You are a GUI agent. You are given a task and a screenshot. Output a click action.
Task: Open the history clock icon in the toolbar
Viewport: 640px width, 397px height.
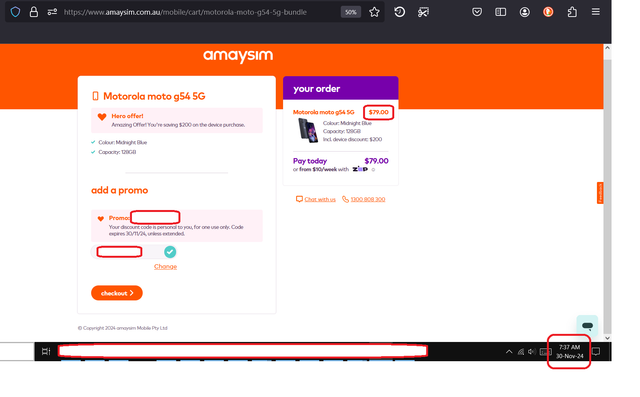[x=400, y=12]
